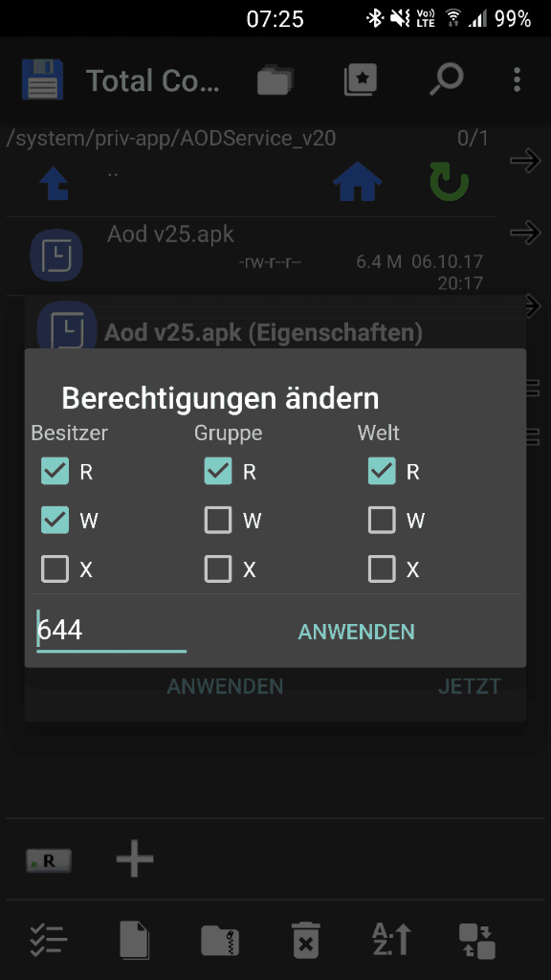Tap the green reload arrow icon
The width and height of the screenshot is (551, 980).
(x=449, y=181)
